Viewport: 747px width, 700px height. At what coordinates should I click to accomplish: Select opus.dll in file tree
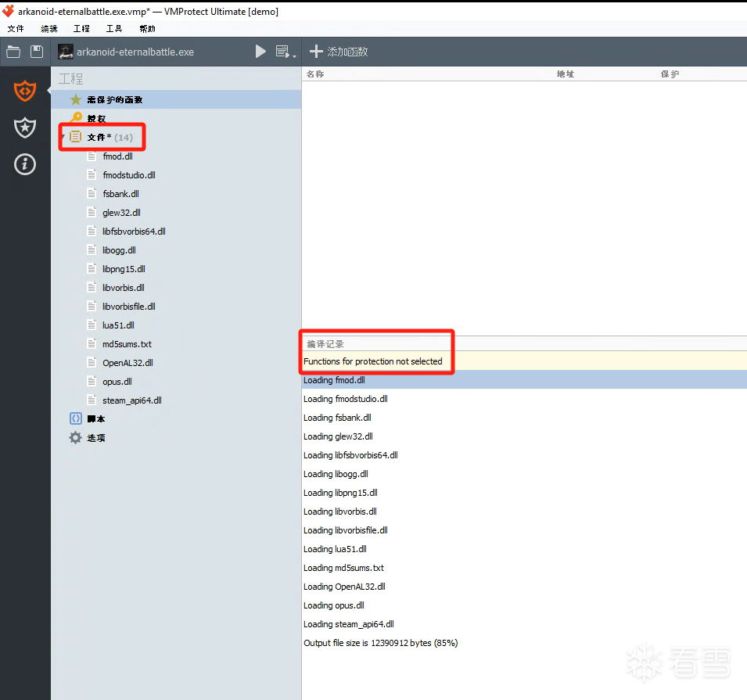[117, 382]
